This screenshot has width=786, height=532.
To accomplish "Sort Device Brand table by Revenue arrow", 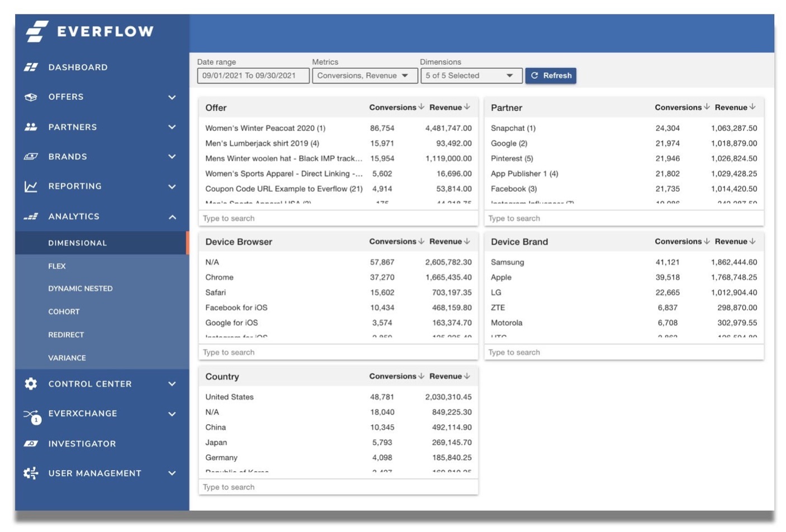I will point(752,241).
